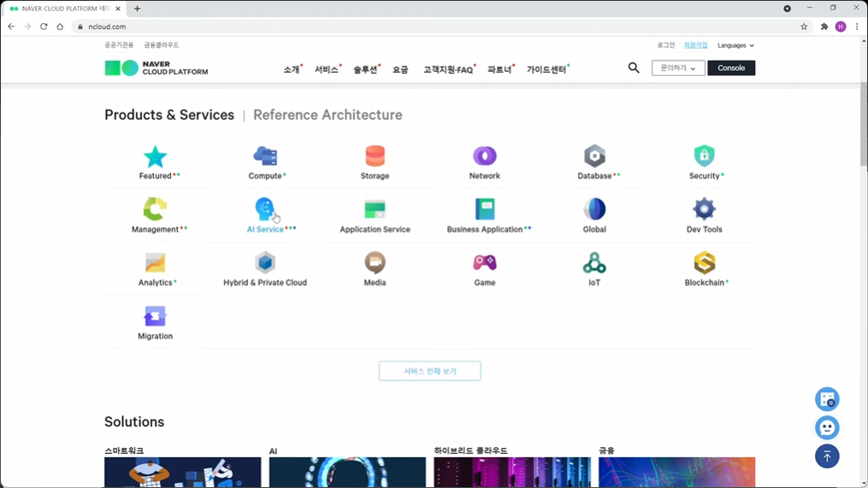Click the ncloud.com address bar
868x488 pixels.
437,26
